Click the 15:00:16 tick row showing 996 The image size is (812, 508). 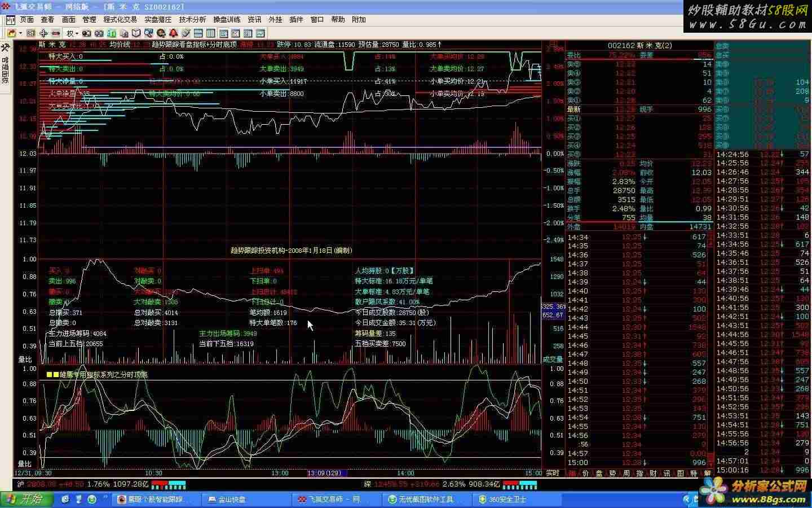(763, 470)
